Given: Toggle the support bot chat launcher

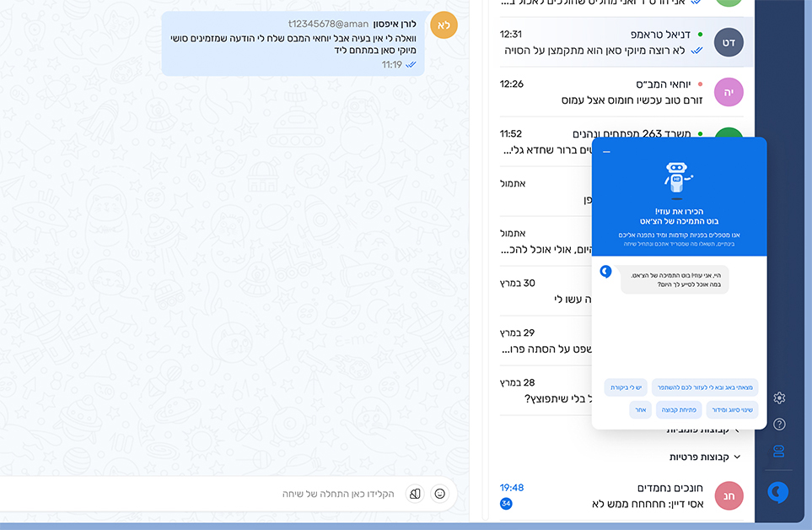Looking at the screenshot, I should coord(778,492).
